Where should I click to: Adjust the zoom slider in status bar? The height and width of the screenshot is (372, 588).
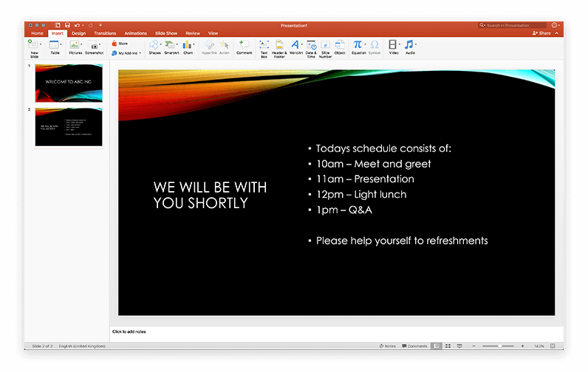[500, 345]
